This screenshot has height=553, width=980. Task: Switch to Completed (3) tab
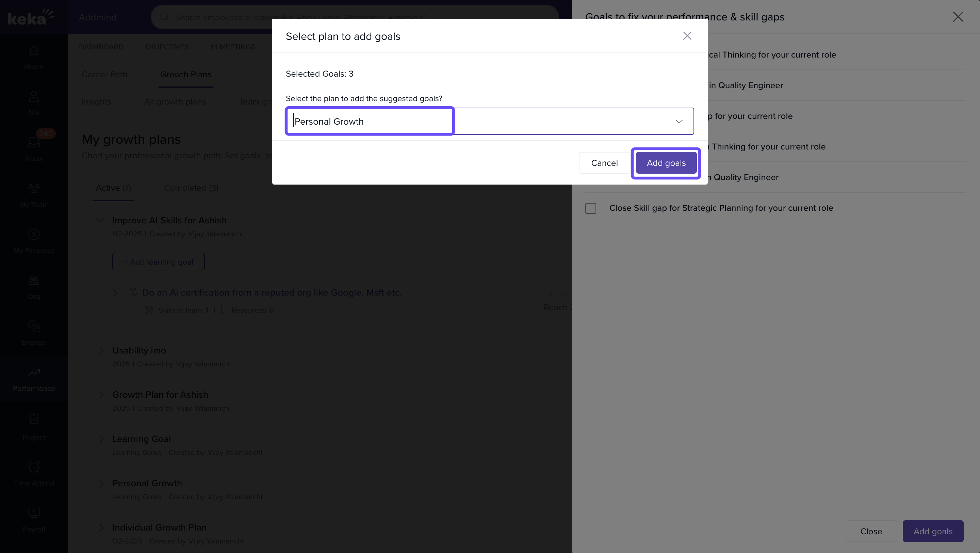click(x=191, y=188)
